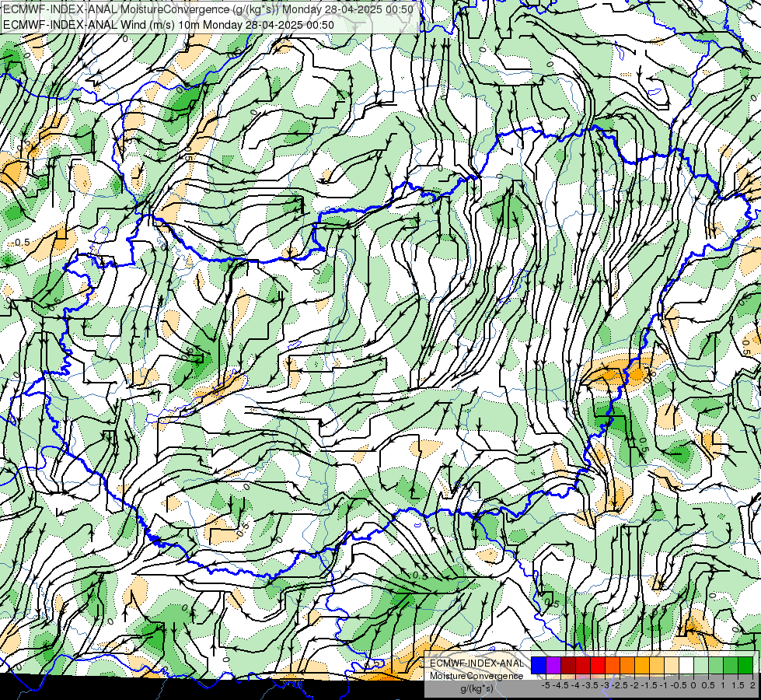Select the dark red swatch between -4.5 and -4
The width and height of the screenshot is (761, 700).
point(568,665)
